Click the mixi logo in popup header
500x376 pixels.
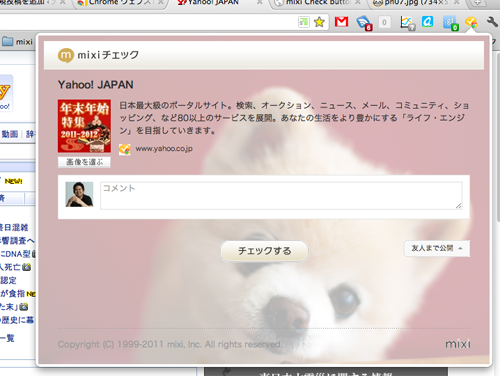[66, 55]
